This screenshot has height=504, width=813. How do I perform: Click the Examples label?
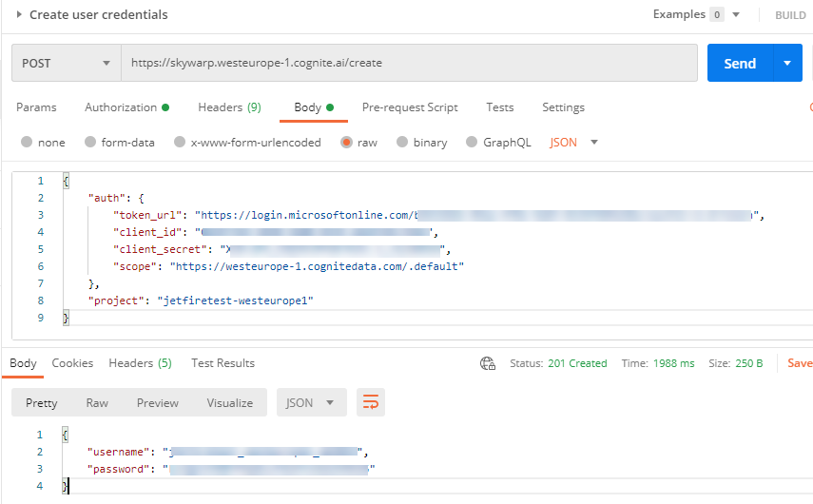coord(679,14)
